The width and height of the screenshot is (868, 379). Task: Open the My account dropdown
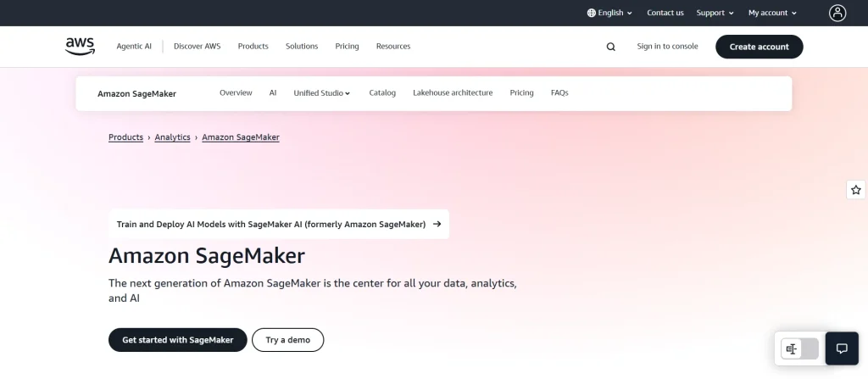pyautogui.click(x=773, y=13)
